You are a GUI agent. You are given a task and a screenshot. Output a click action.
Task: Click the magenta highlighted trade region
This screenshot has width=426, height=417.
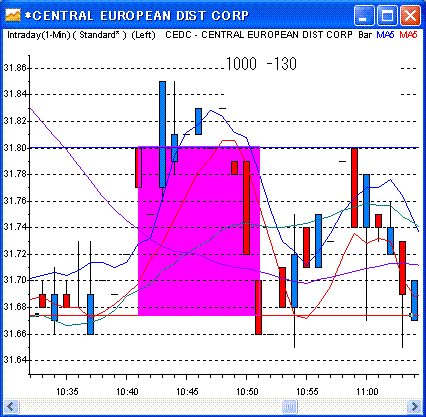(x=199, y=231)
